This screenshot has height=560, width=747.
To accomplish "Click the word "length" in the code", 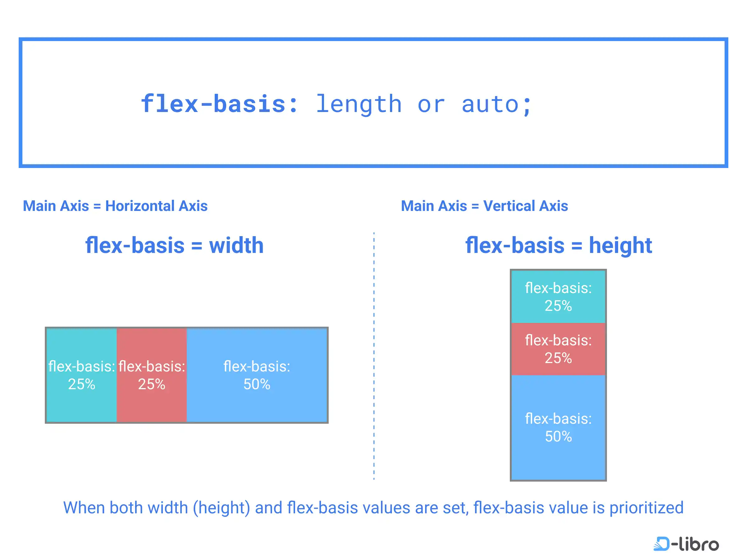I will (359, 104).
